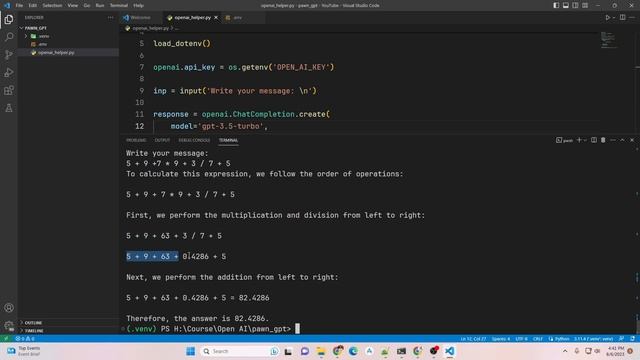Open Microsoft Edge from the taskbar
This screenshot has width=640, height=360.
(353, 351)
